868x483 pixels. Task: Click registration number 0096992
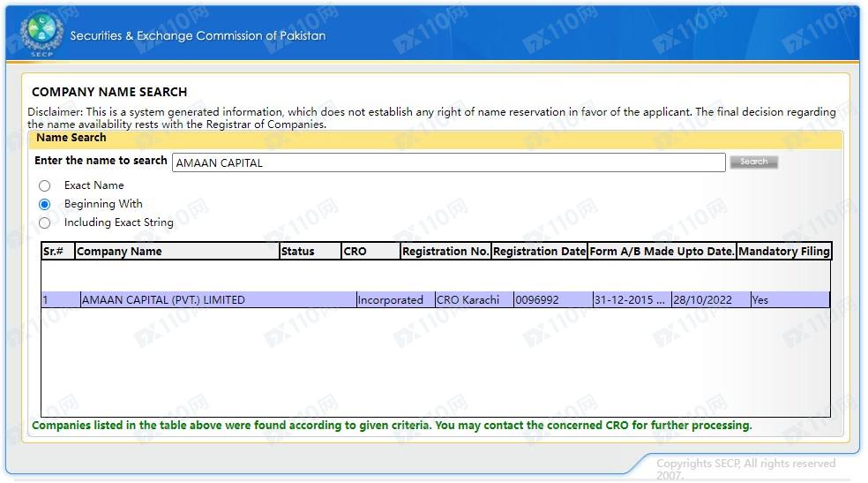click(537, 300)
